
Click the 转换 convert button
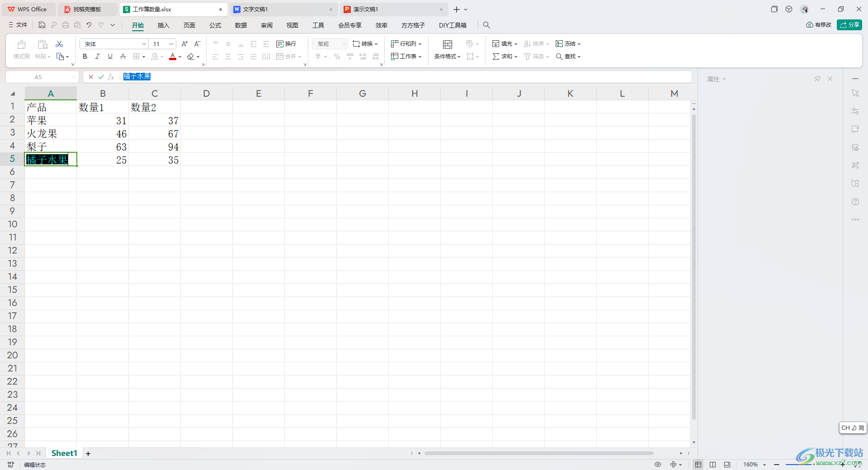[365, 44]
